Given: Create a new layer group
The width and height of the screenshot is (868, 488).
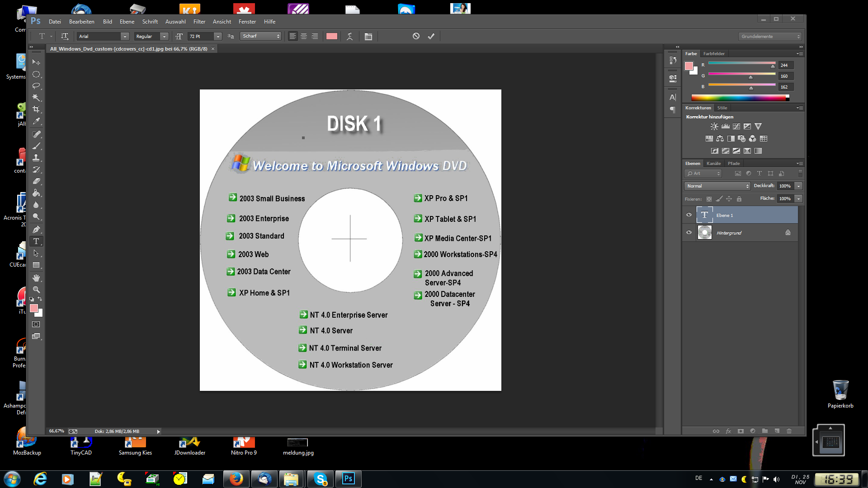Looking at the screenshot, I should click(765, 431).
